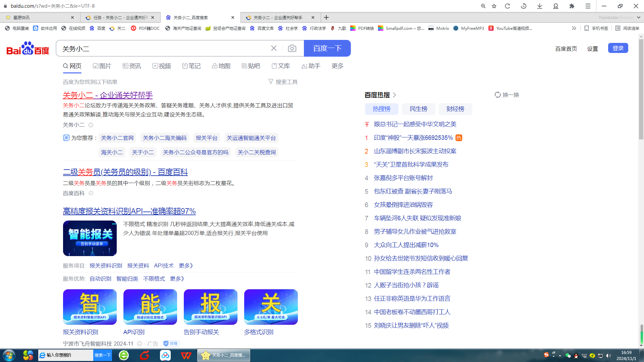Launch the 360 browser green icon in taskbar
Viewport: 644px width, 362px height.
[x=124, y=355]
